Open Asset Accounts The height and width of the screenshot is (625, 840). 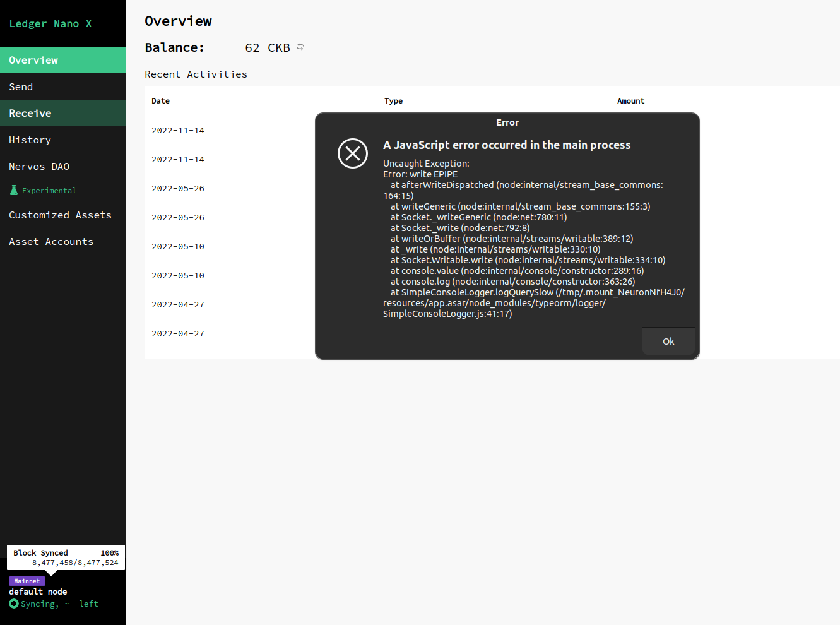(51, 241)
